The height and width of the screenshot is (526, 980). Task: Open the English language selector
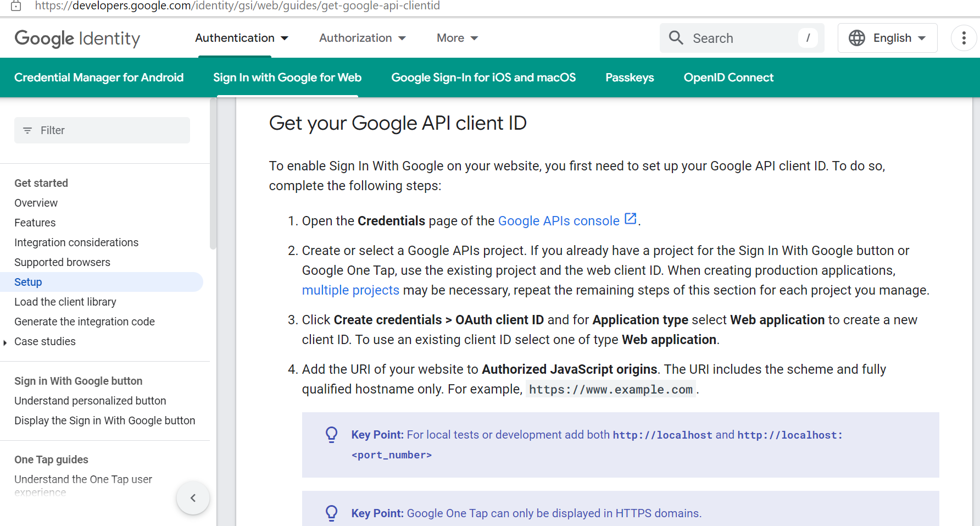pos(887,38)
